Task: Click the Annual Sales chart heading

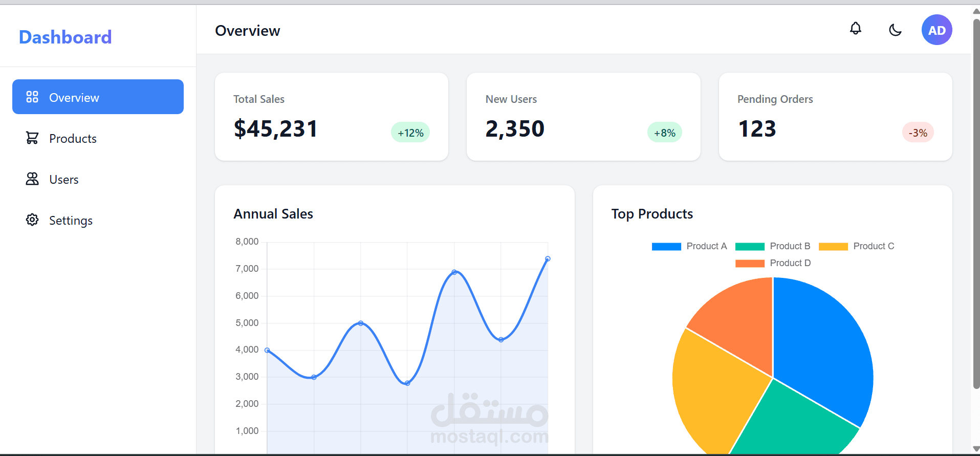Action: coord(273,214)
